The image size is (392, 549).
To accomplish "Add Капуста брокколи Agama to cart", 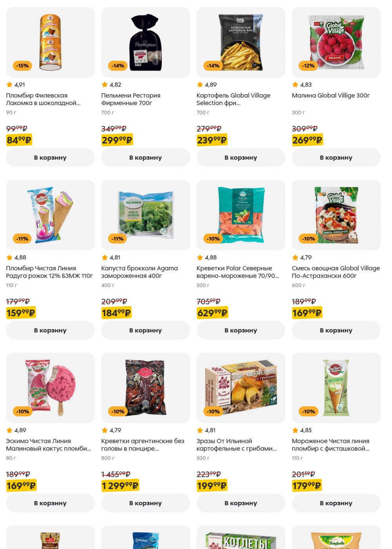I will (145, 331).
